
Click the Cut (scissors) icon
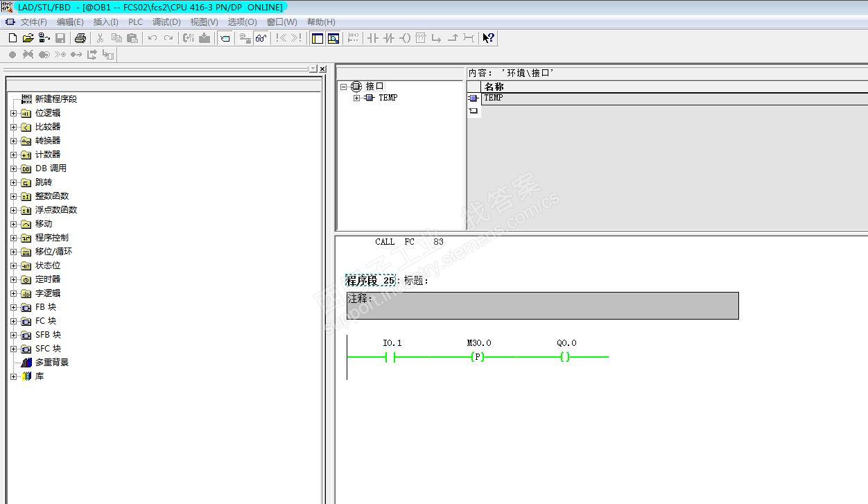[100, 38]
